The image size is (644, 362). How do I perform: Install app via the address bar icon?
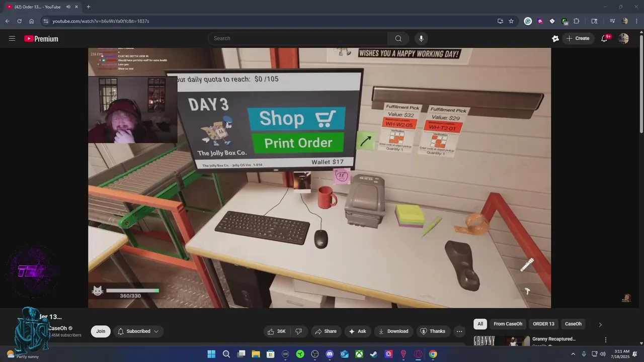[x=500, y=21]
